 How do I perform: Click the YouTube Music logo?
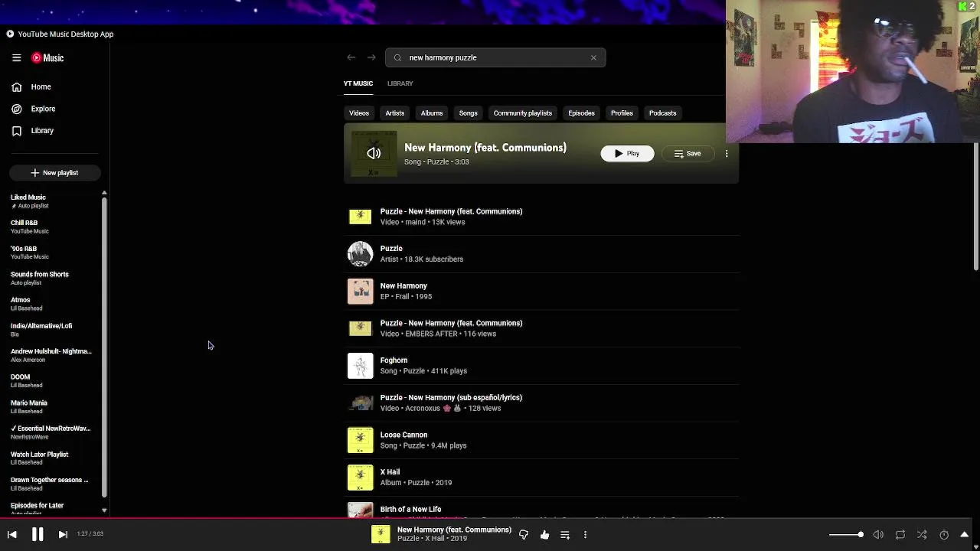[47, 57]
